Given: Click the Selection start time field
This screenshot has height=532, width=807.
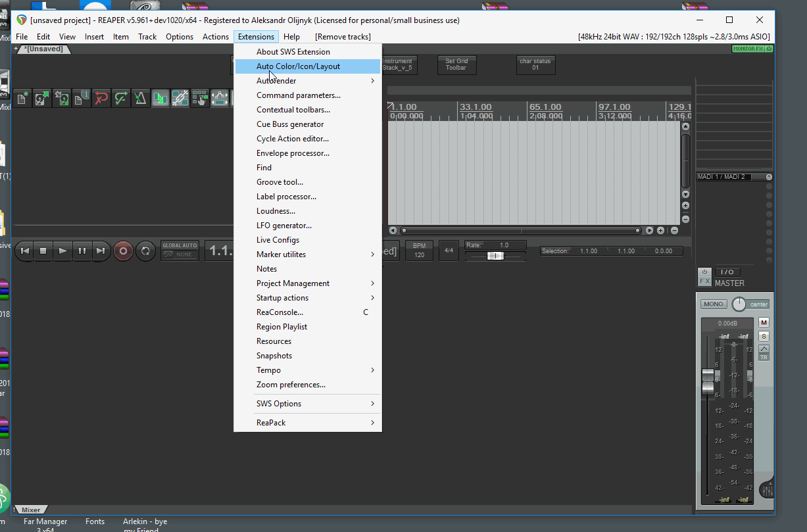Looking at the screenshot, I should pyautogui.click(x=589, y=251).
